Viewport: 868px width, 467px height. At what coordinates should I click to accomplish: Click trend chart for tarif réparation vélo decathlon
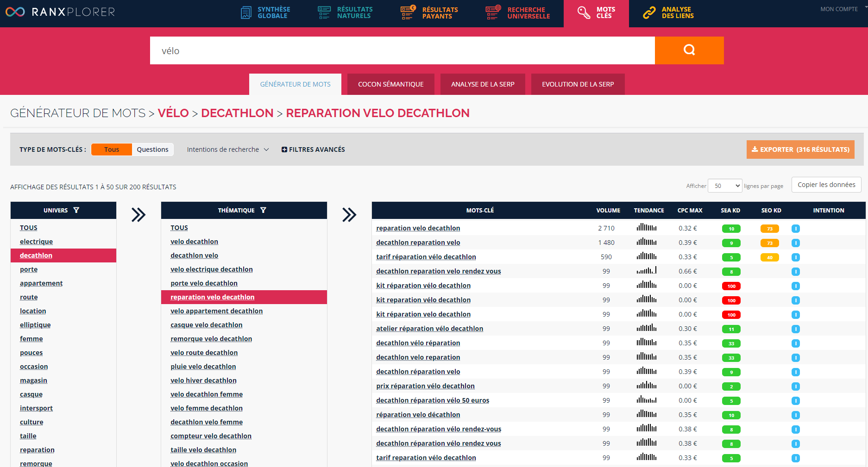click(647, 256)
